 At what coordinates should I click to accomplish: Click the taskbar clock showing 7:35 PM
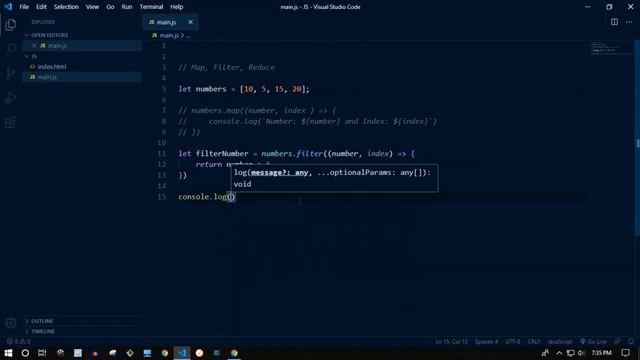[x=601, y=353]
